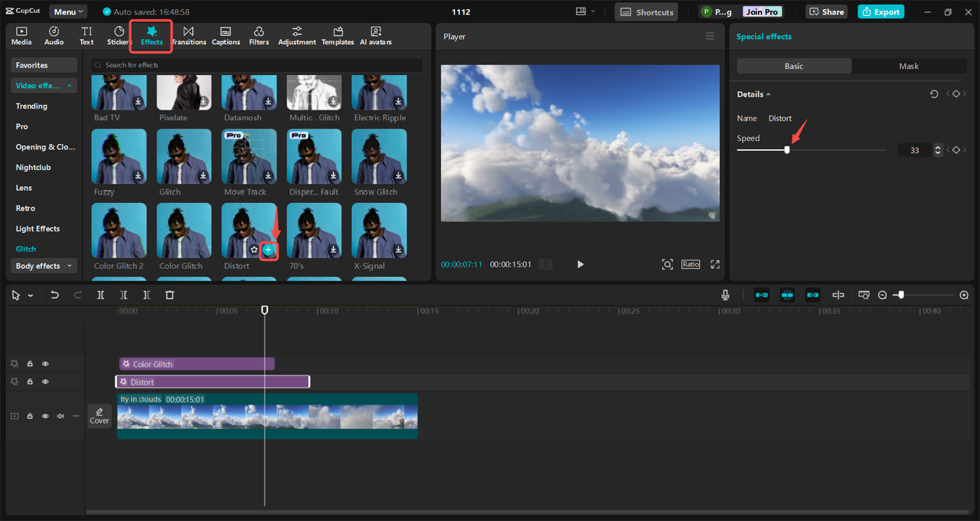Download the Glitch effect
This screenshot has width=980, height=521.
click(x=204, y=175)
